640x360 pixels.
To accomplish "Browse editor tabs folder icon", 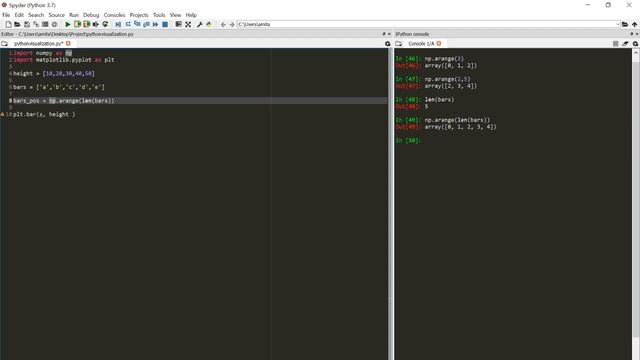I will coord(4,43).
